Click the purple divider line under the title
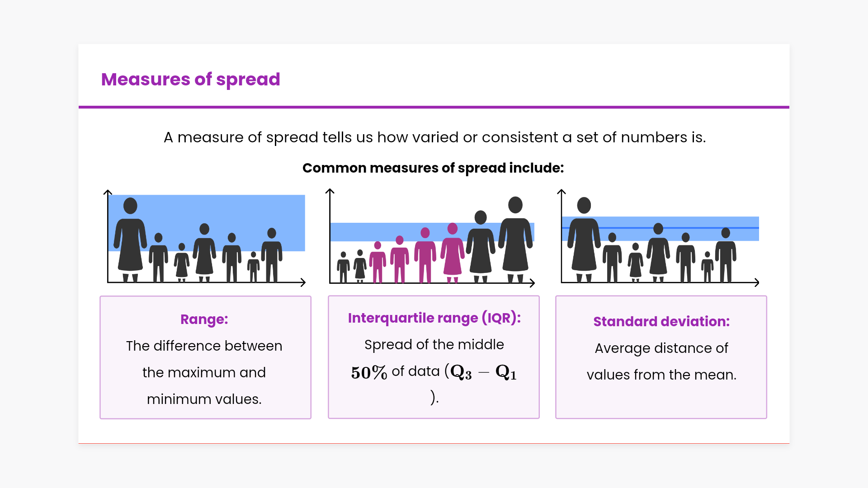Image resolution: width=868 pixels, height=488 pixels. 434,107
